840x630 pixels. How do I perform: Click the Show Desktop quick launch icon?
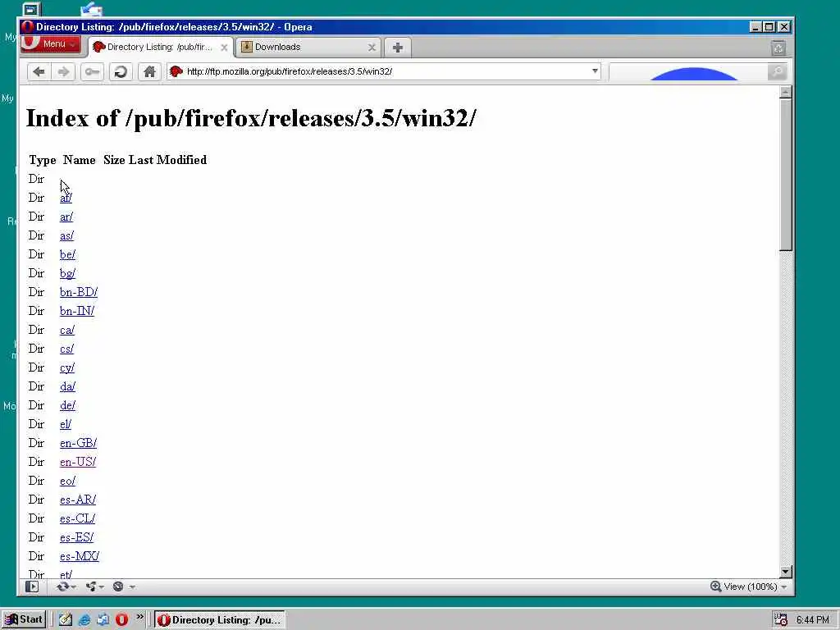pyautogui.click(x=66, y=620)
